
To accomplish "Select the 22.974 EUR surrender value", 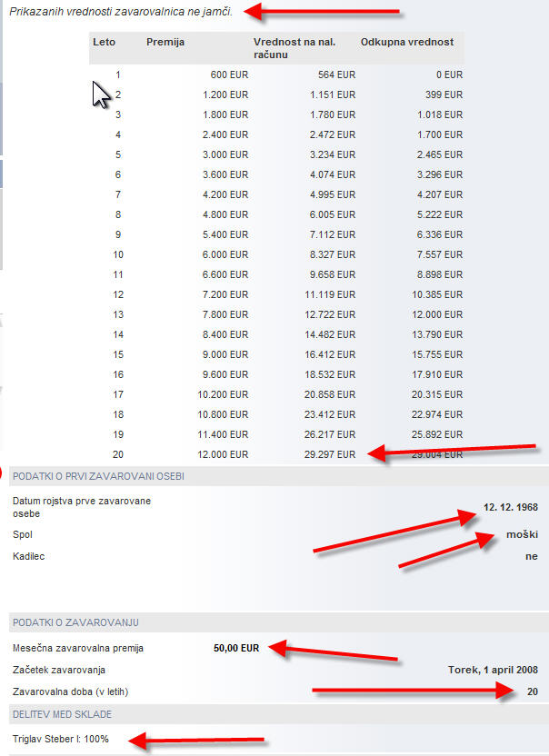I will click(437, 415).
